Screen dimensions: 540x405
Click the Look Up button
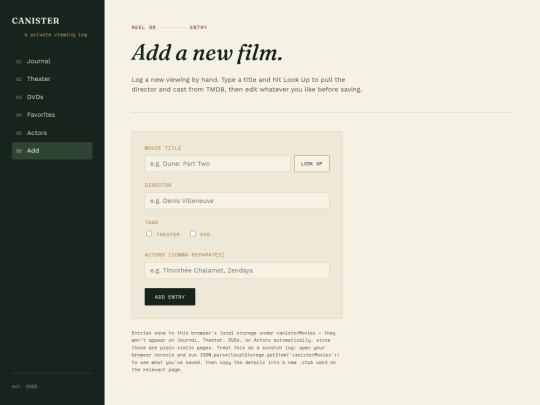312,164
